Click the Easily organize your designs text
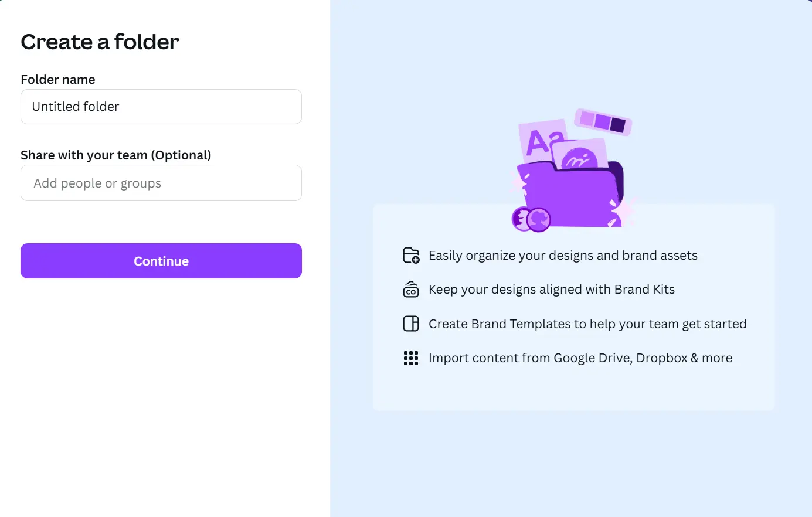The width and height of the screenshot is (812, 517). (563, 255)
